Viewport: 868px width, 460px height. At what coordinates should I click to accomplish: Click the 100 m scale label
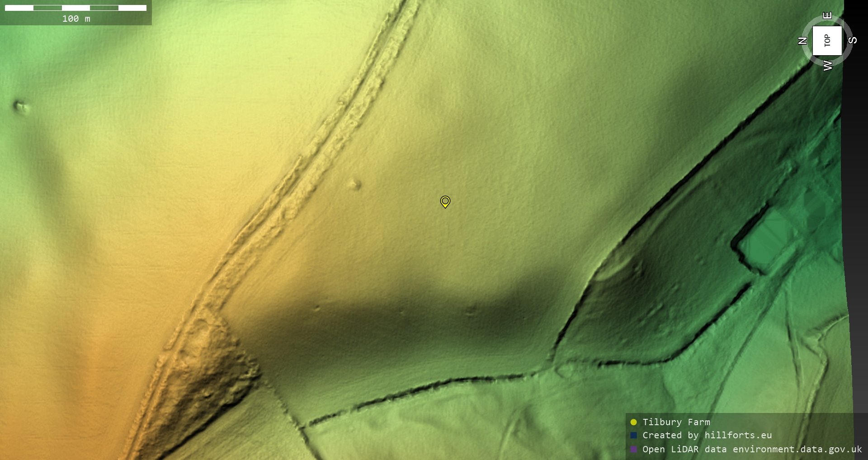point(76,19)
